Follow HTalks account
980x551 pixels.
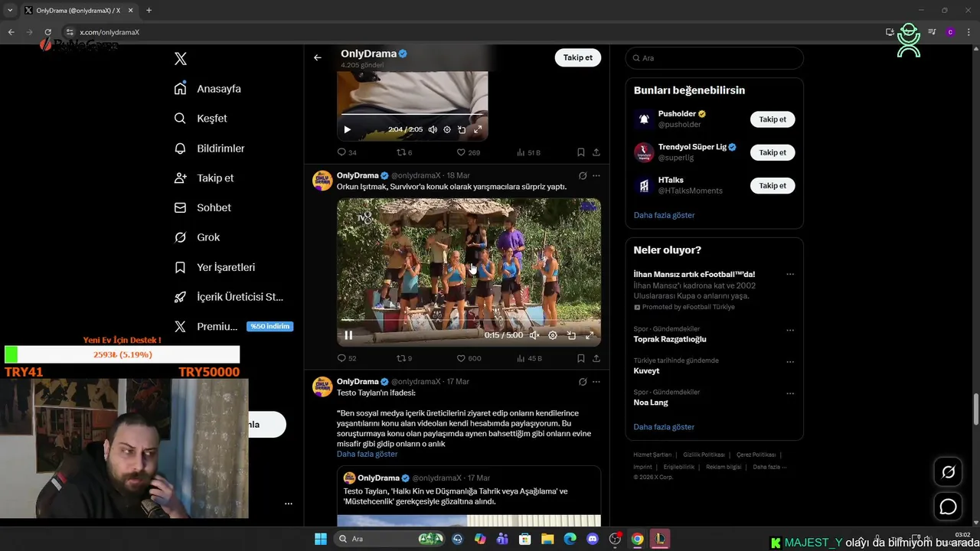coord(773,185)
